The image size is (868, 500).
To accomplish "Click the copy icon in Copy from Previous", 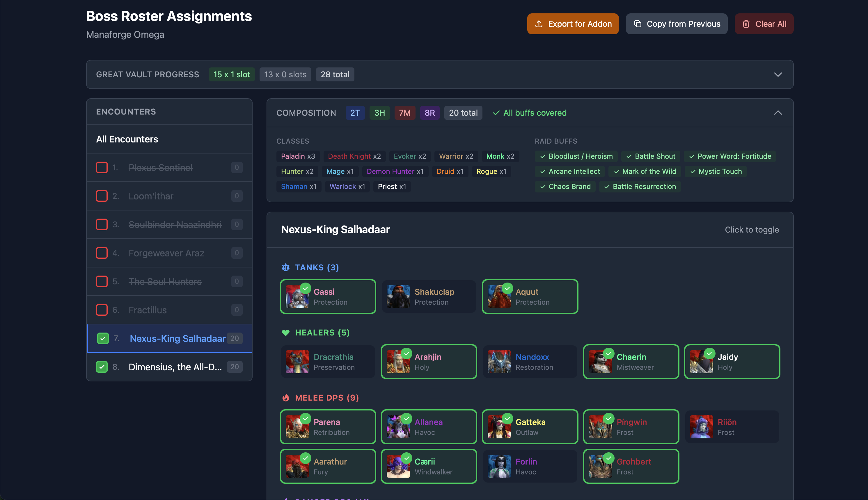I will (638, 24).
